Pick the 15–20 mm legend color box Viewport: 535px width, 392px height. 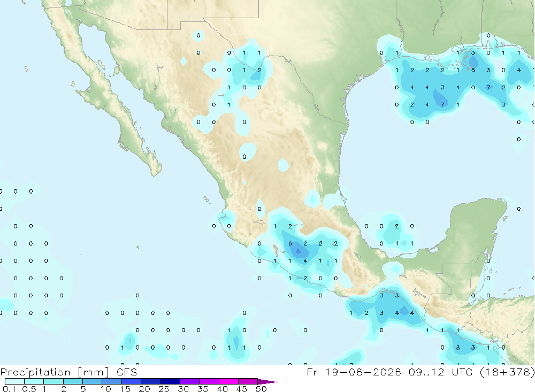point(131,381)
